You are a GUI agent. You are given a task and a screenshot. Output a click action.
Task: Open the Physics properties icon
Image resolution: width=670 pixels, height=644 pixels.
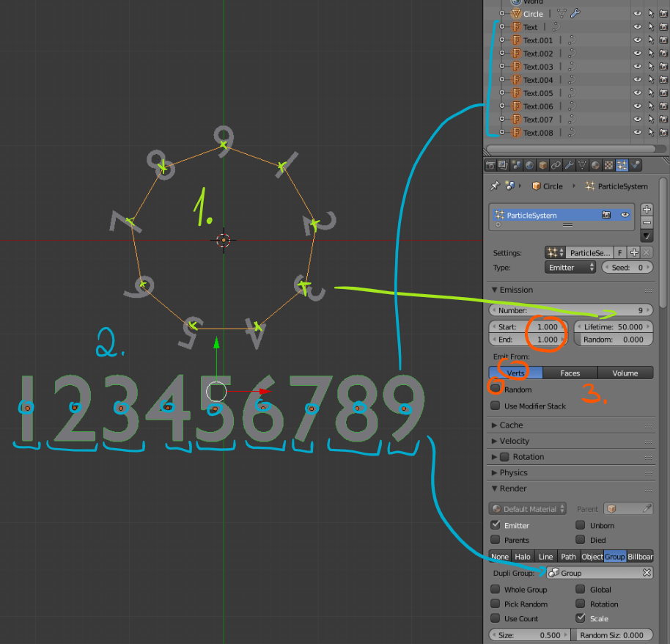[x=635, y=164]
